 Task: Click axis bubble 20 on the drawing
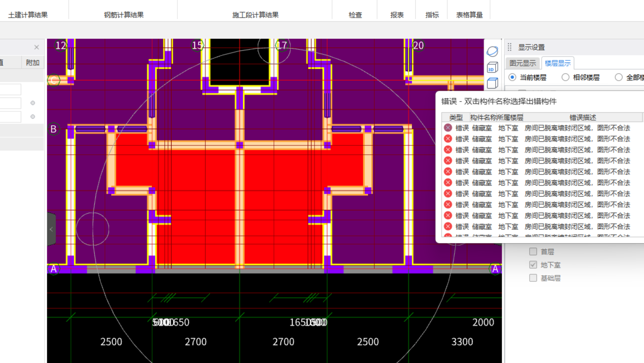(x=418, y=45)
